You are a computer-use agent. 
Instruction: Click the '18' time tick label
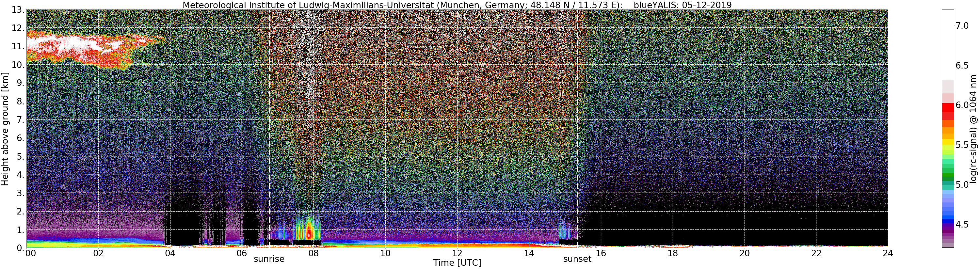click(x=673, y=253)
